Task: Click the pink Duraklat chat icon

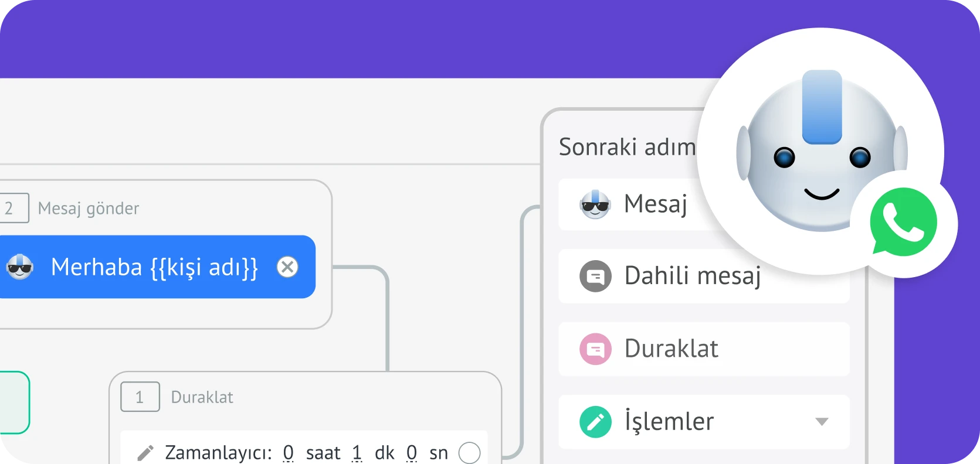Action: pyautogui.click(x=595, y=349)
